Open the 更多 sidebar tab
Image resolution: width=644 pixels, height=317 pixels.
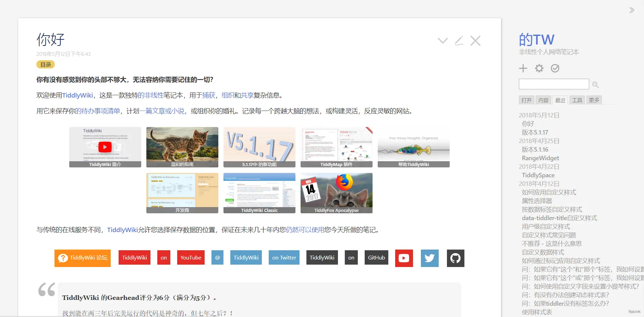[x=594, y=100]
